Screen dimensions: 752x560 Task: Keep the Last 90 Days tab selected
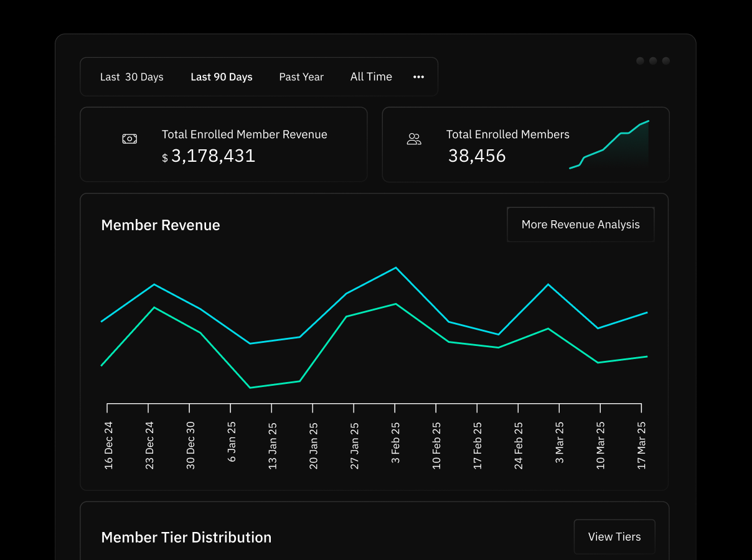222,77
